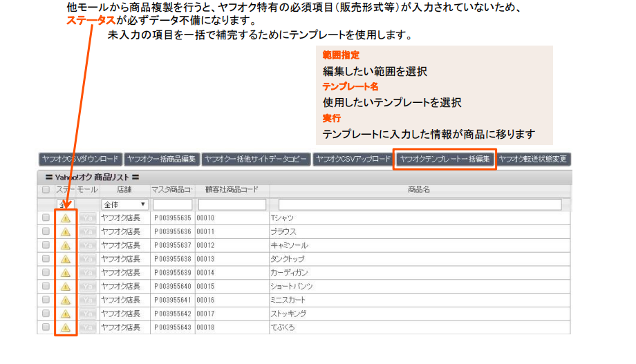Click the 商品名 column header
Viewport: 636px width, 364px height.
coord(419,189)
